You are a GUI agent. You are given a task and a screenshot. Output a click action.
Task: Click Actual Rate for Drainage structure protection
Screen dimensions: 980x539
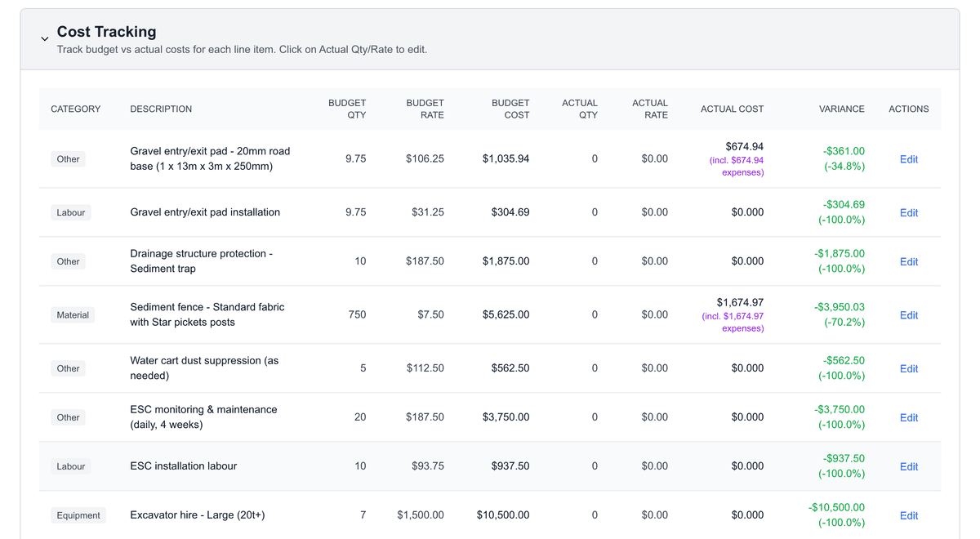654,261
